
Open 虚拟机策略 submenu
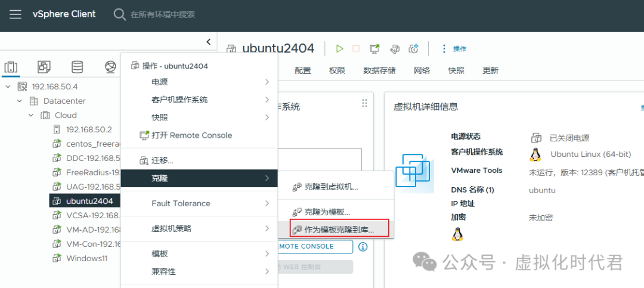click(x=199, y=228)
